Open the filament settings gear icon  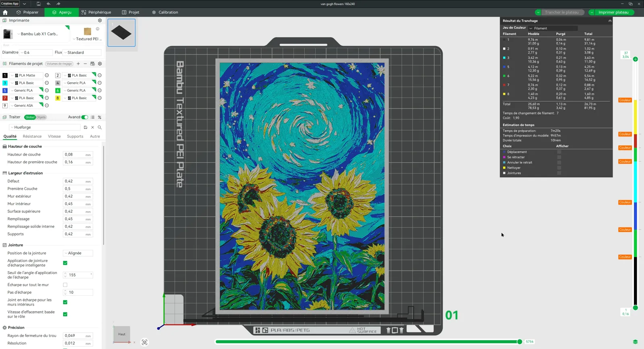[x=100, y=64]
